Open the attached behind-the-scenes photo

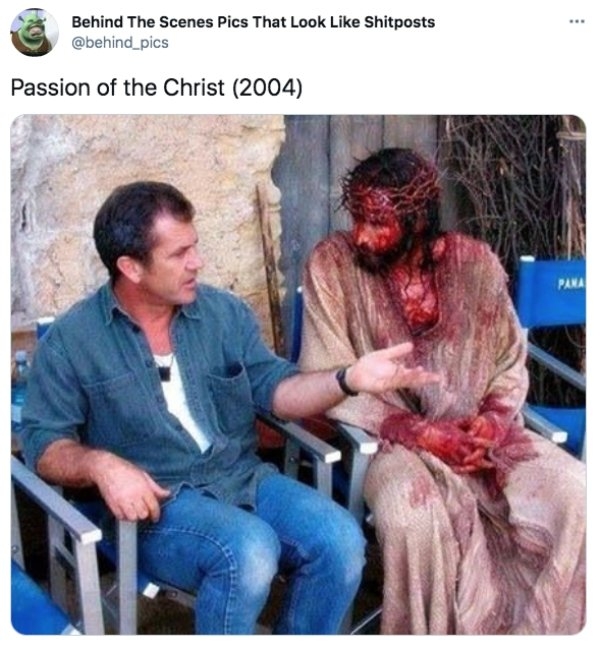298,374
